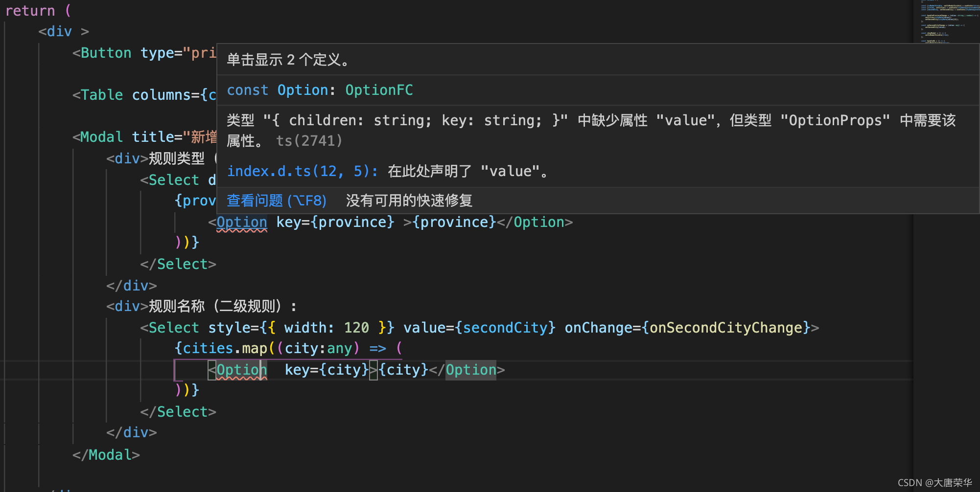Click the return keyword
The height and width of the screenshot is (492, 980).
click(30, 10)
